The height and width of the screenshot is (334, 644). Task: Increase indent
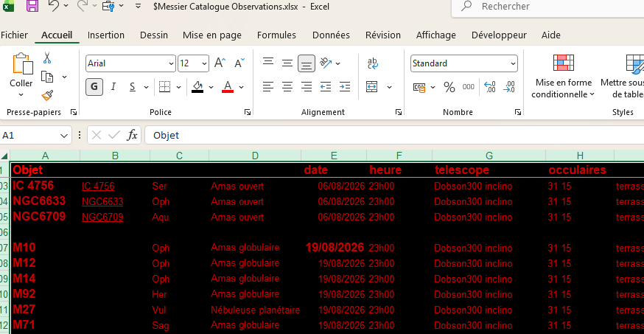click(345, 87)
